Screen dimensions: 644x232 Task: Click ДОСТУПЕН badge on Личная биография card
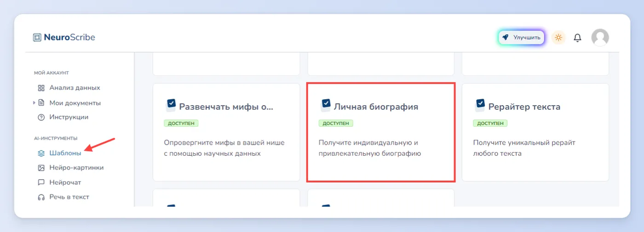pyautogui.click(x=336, y=123)
